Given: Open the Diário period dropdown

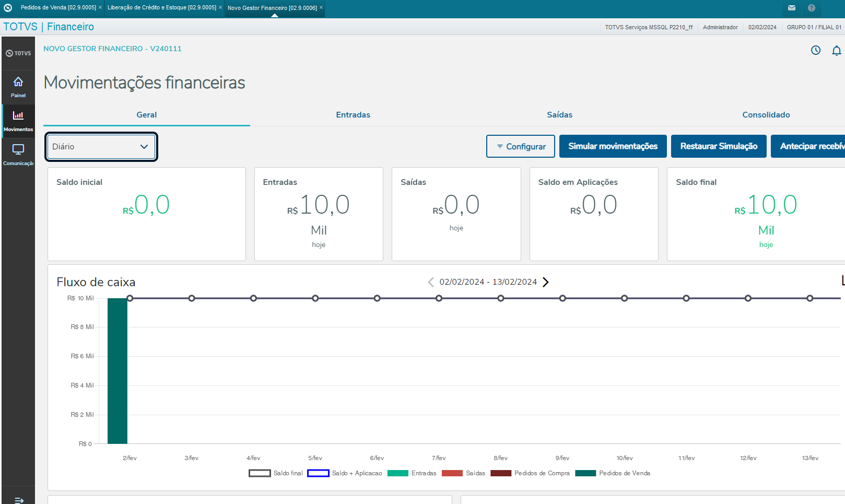Looking at the screenshot, I should pos(101,147).
